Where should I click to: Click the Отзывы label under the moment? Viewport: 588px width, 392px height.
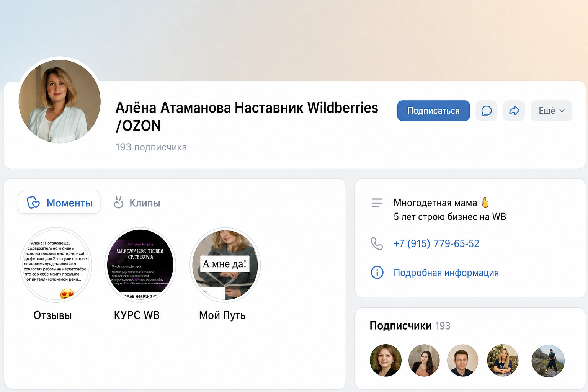53,315
